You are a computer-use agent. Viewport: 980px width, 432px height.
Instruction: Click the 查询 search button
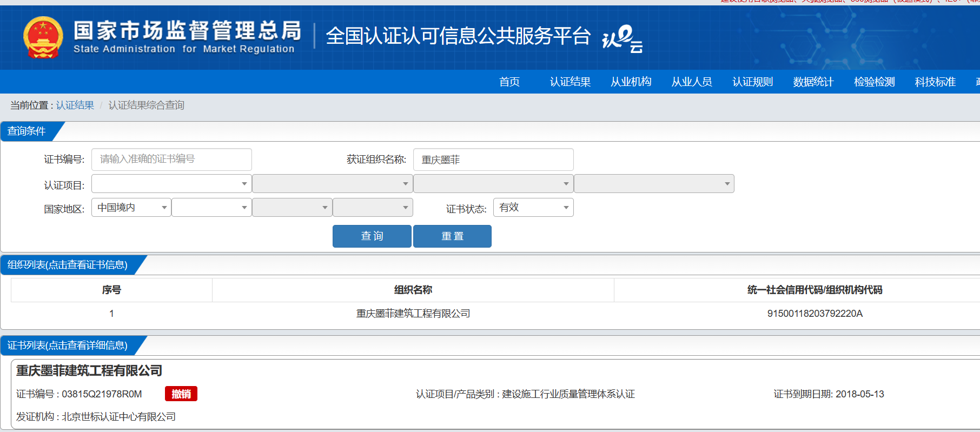click(372, 236)
